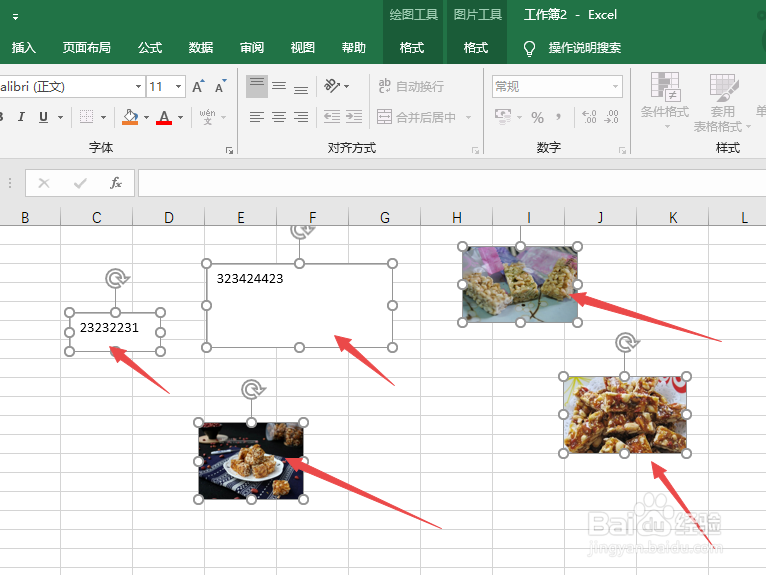Toggle italic formatting
The width and height of the screenshot is (766, 575).
point(21,117)
